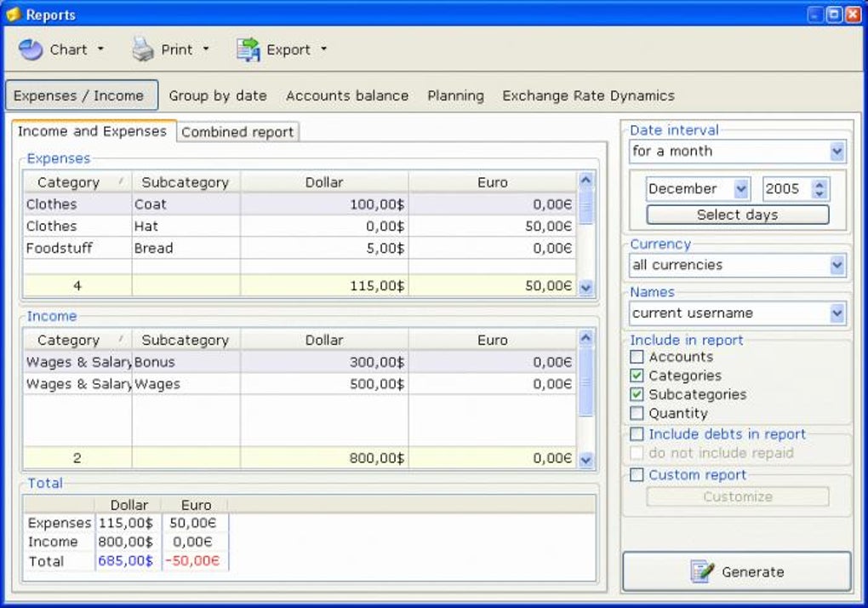Select the Combined report subtab
Viewport: 868px width, 608px height.
pyautogui.click(x=238, y=132)
